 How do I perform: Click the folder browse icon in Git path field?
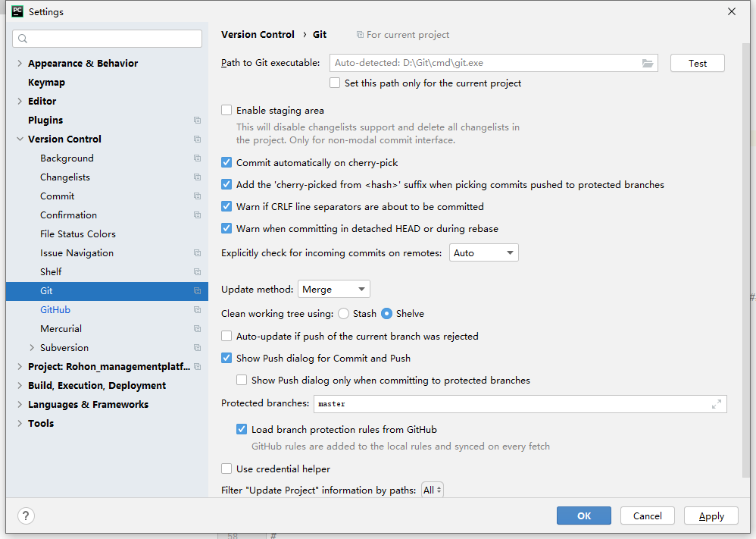pos(647,63)
